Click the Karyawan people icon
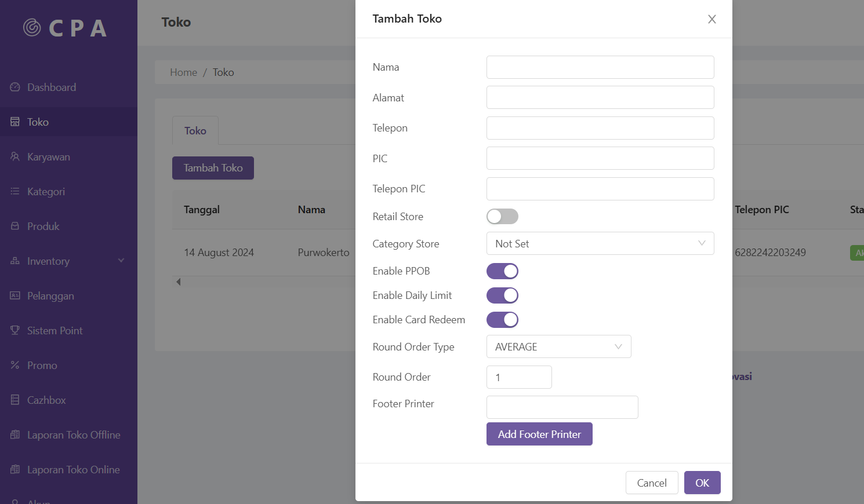 pyautogui.click(x=15, y=156)
